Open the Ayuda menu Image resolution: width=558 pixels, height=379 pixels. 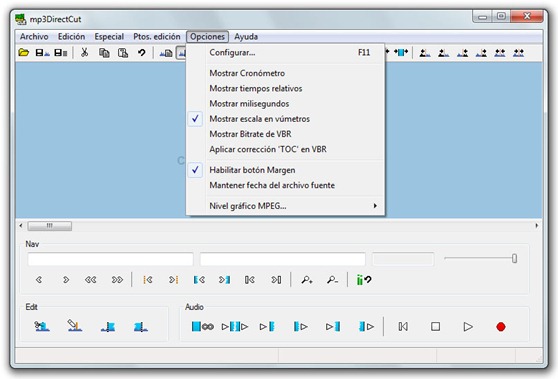(246, 37)
